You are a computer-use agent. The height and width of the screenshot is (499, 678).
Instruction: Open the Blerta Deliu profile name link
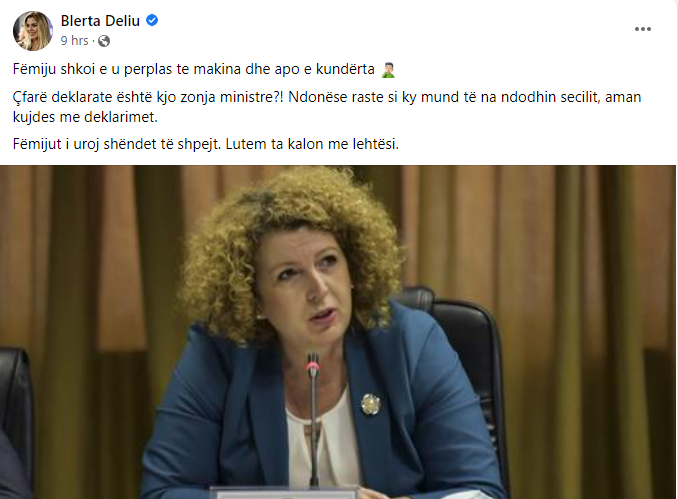[x=100, y=20]
